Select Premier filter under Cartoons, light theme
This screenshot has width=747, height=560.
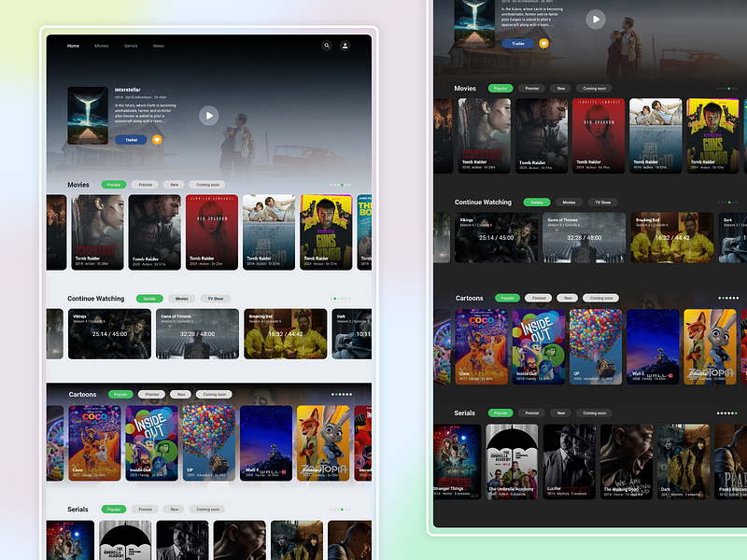pyautogui.click(x=152, y=394)
